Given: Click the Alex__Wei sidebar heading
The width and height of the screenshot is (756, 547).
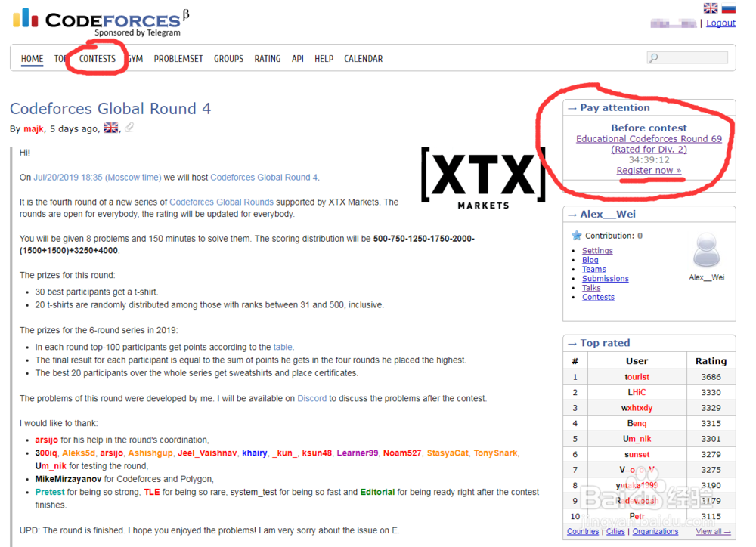Looking at the screenshot, I should [608, 214].
